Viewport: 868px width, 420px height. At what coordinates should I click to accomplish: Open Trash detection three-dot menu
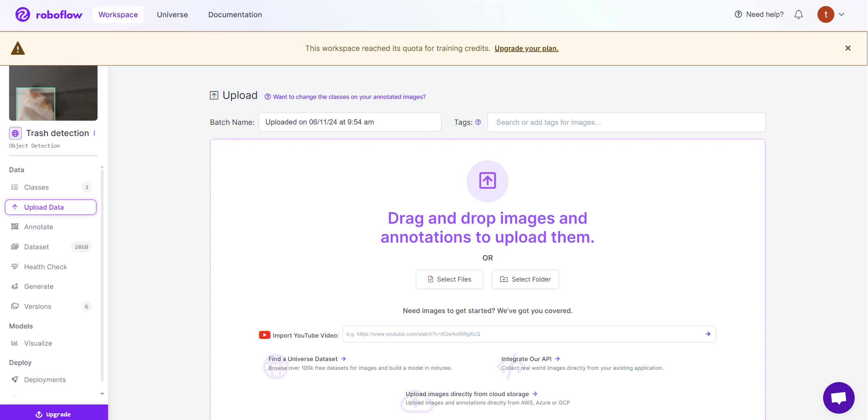click(x=94, y=133)
